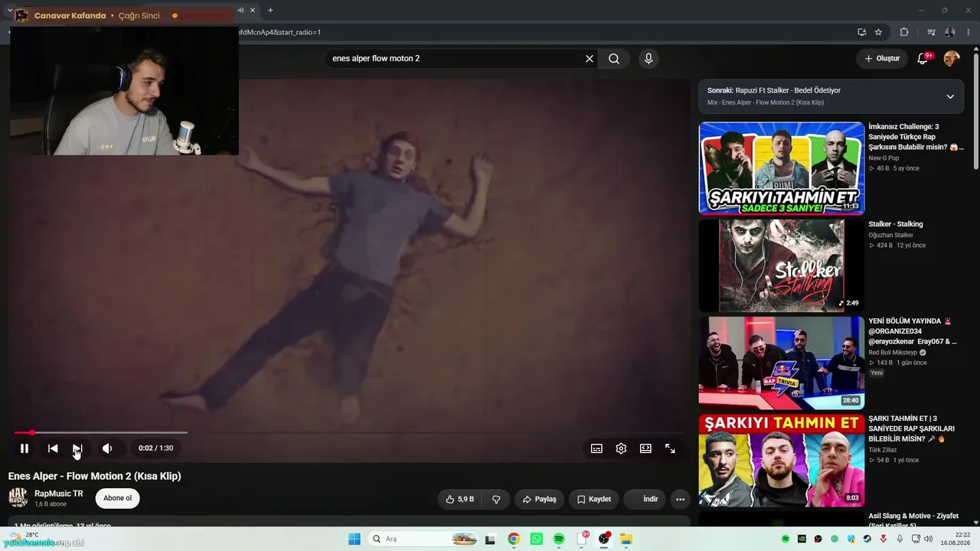Download the video with İndir
The width and height of the screenshot is (980, 551).
[x=645, y=499]
